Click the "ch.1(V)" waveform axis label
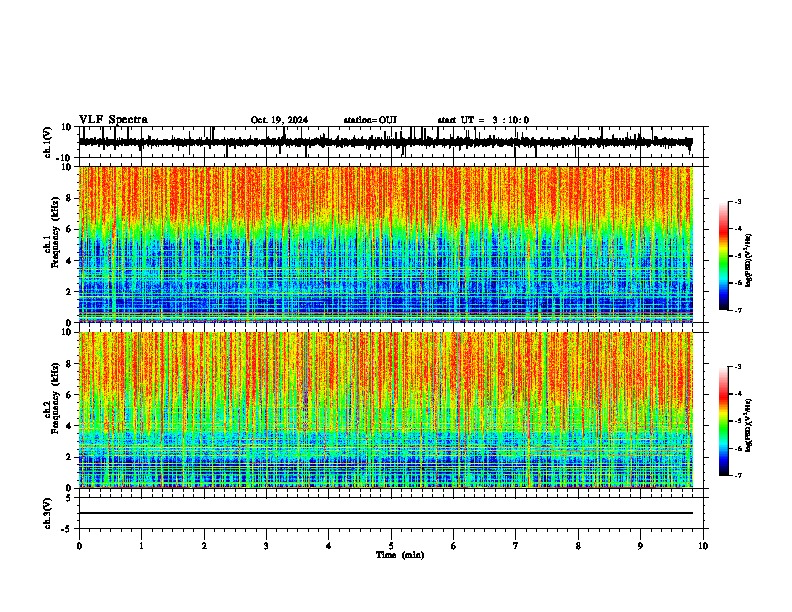This screenshot has height=612, width=792. coord(48,142)
